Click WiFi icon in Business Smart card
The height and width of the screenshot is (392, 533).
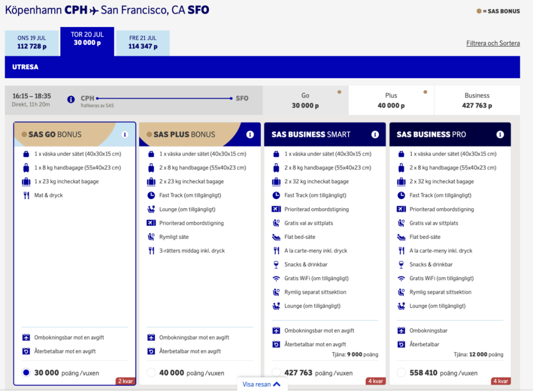pos(276,279)
